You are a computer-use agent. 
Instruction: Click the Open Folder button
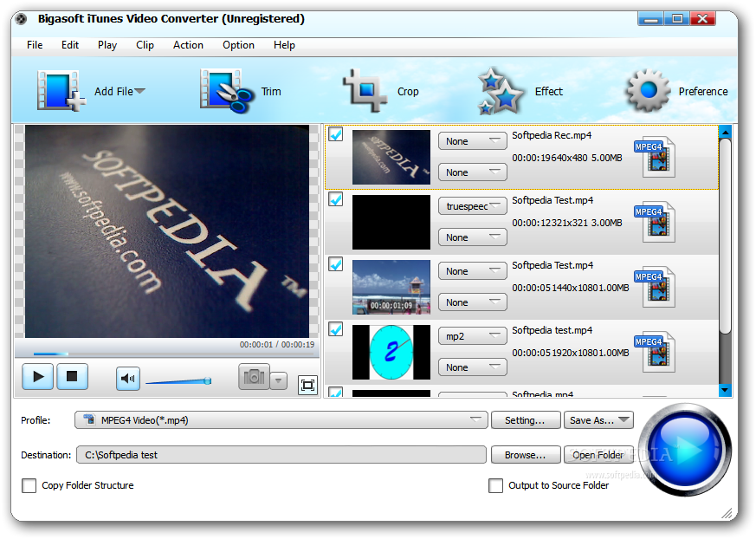[x=598, y=455]
